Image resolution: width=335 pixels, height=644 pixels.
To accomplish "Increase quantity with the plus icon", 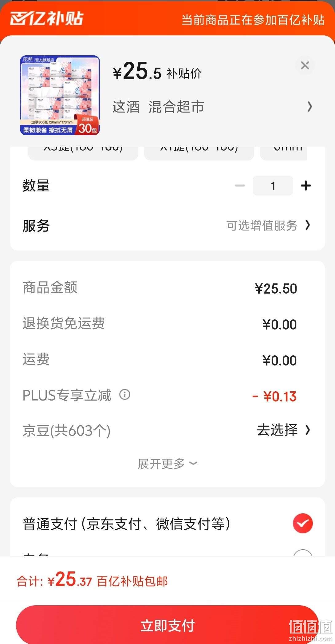I will (306, 186).
